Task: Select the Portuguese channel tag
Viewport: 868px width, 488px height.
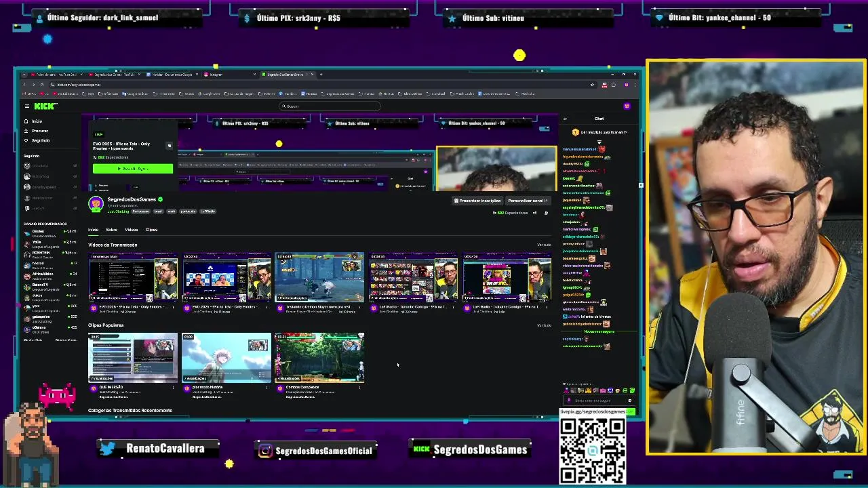Action: click(x=140, y=211)
